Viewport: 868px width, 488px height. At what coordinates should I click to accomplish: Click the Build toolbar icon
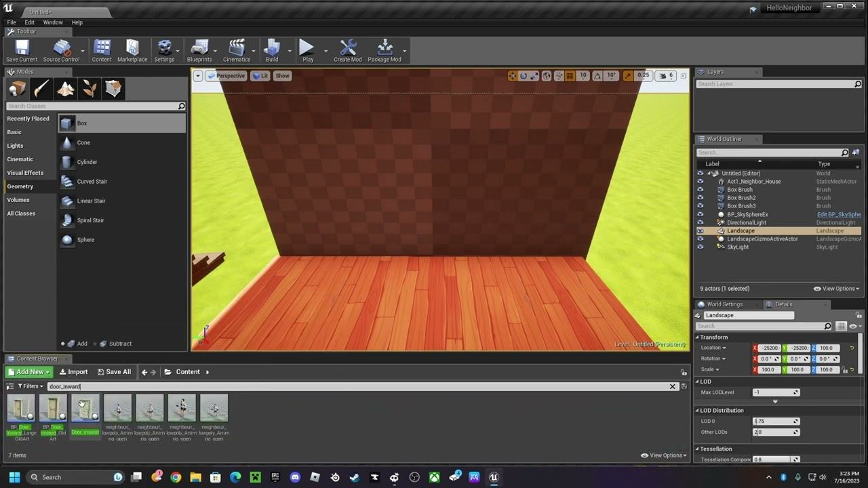[272, 51]
